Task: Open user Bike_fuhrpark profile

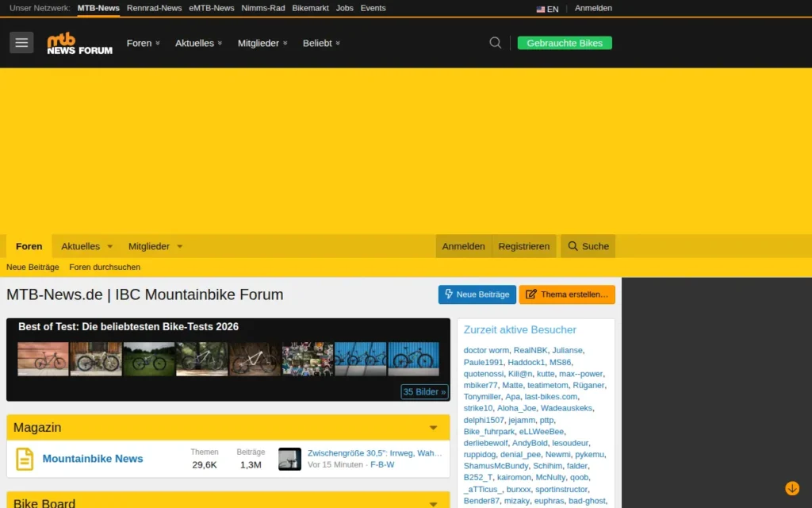Action: point(488,431)
